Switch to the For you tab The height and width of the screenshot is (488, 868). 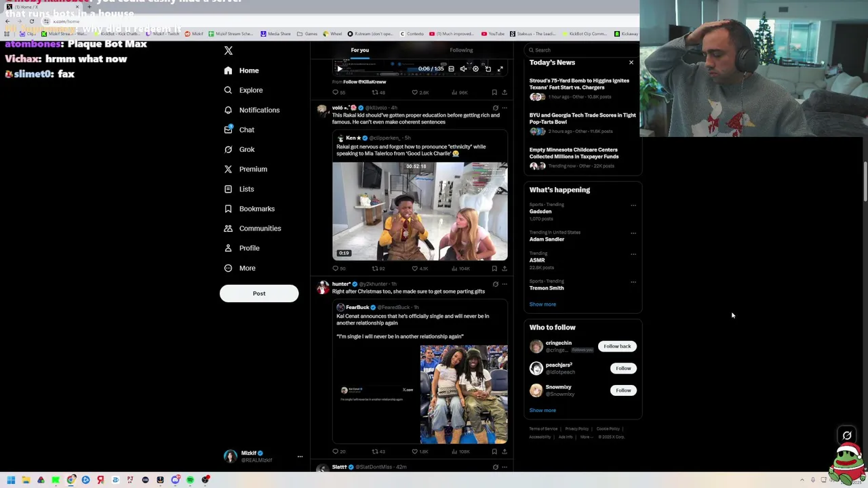coord(360,50)
